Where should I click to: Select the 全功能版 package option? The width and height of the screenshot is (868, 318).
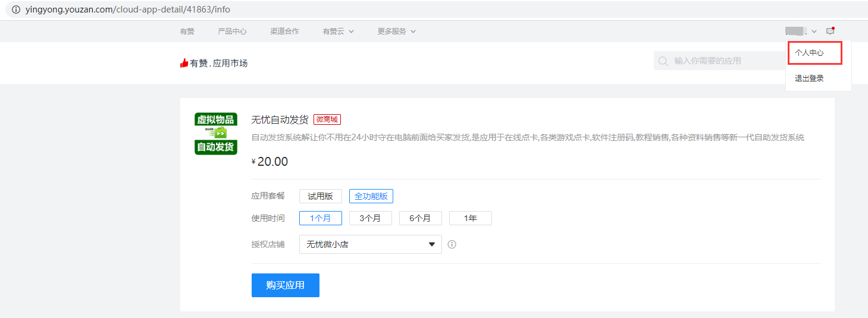tap(371, 196)
